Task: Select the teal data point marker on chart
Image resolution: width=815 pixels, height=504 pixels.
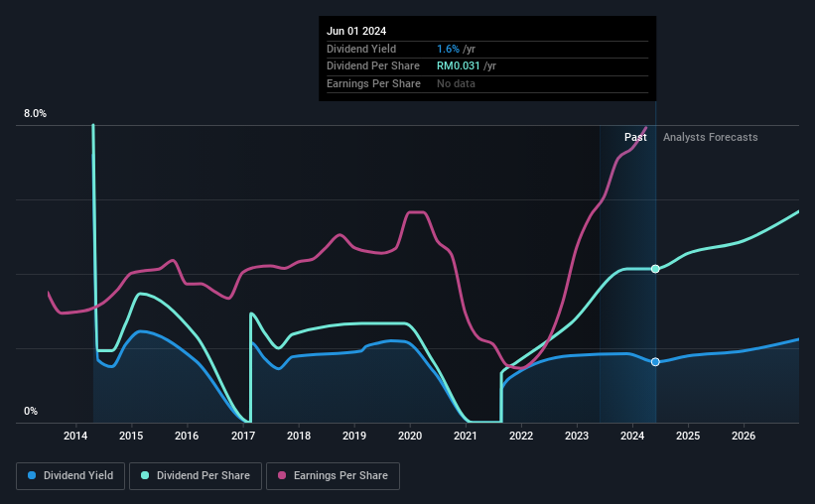Action: click(655, 269)
